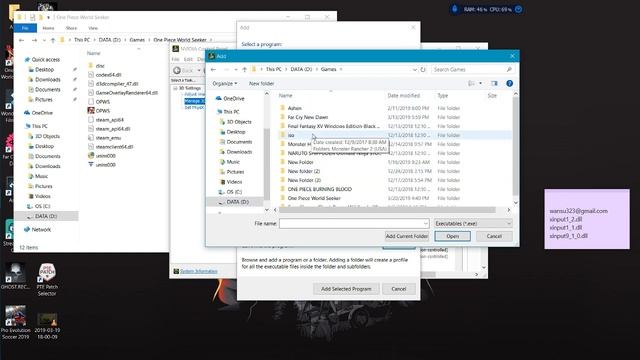This screenshot has height=360, width=640.
Task: Open PTE Patch Selector desktop icon
Action: (47, 280)
